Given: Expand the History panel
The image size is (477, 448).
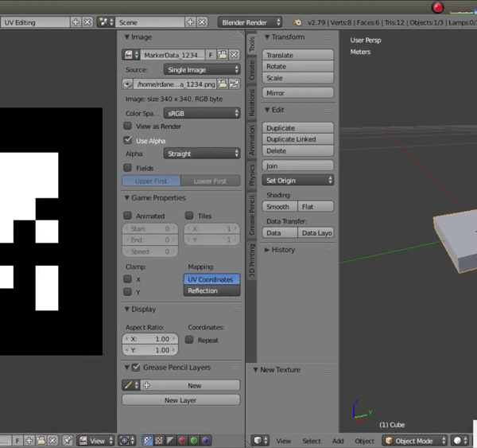Looking at the screenshot, I should pyautogui.click(x=267, y=250).
